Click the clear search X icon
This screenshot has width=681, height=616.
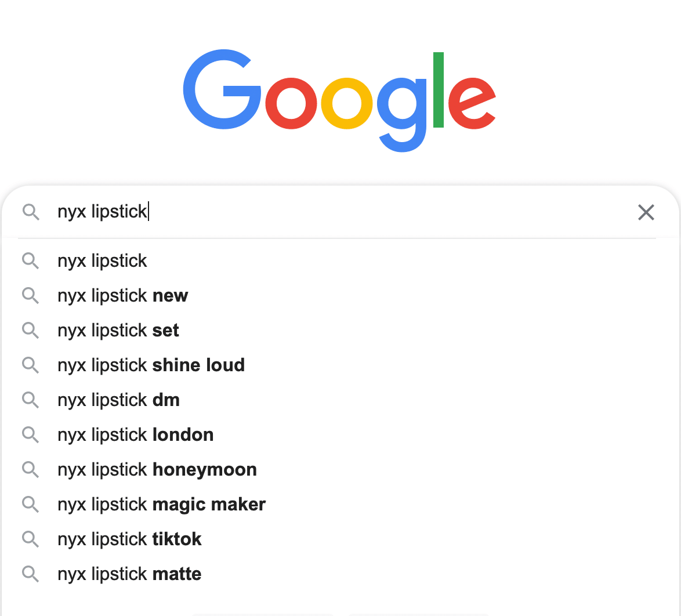click(x=646, y=212)
